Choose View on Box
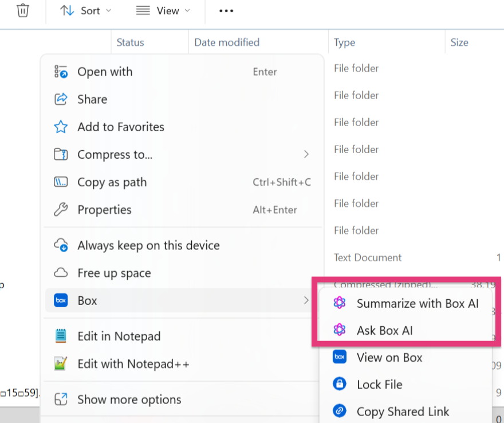Screen dimensions: 504x423 pyautogui.click(x=389, y=357)
